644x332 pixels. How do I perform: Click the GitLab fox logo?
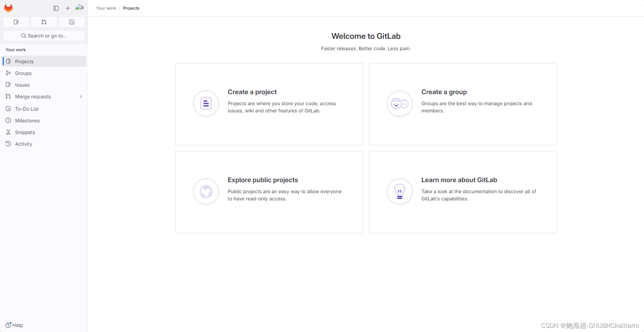(x=9, y=8)
